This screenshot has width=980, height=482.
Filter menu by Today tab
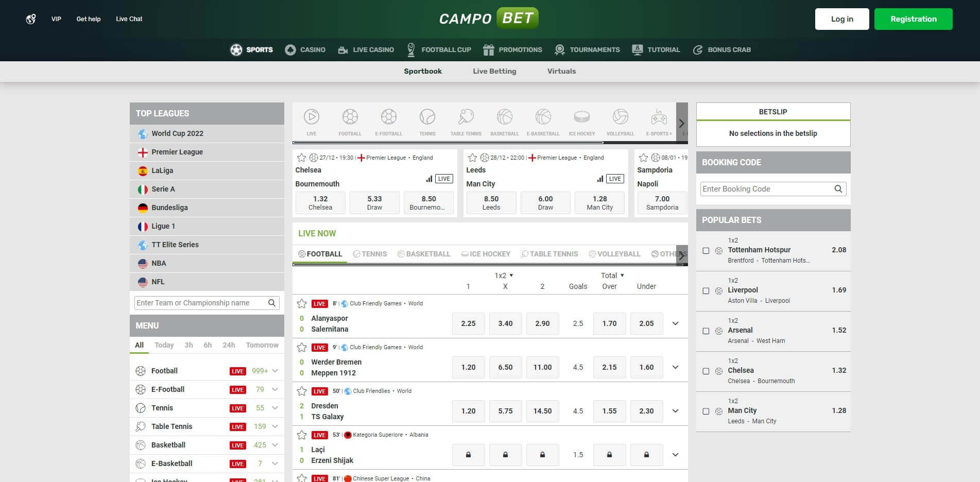(164, 345)
